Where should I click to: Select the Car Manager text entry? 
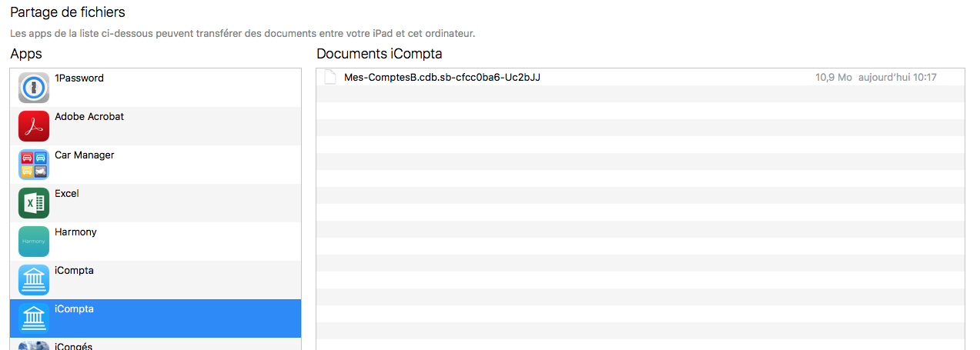pos(84,155)
